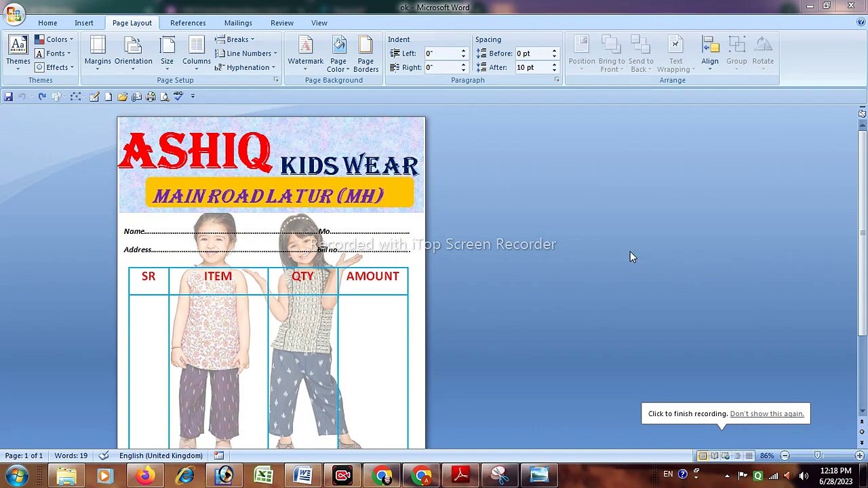Click the Save icon in quick access toolbar
This screenshot has height=488, width=868.
coord(8,97)
